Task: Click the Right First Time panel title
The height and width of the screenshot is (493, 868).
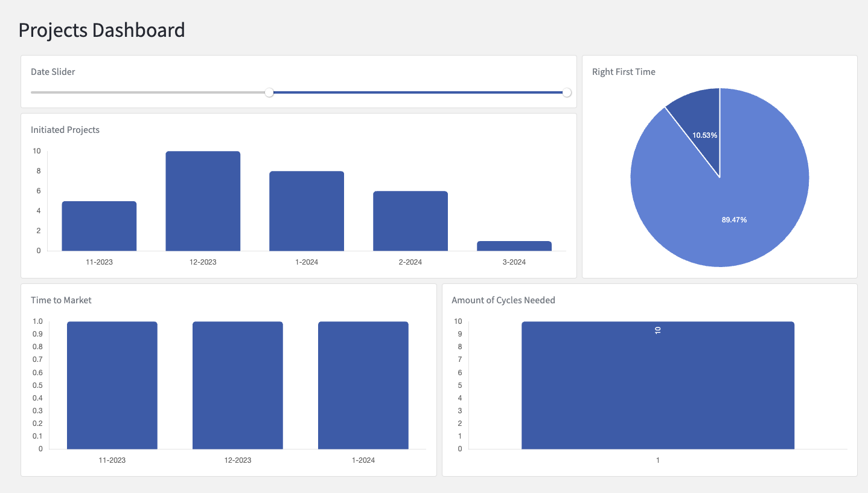Action: click(624, 72)
